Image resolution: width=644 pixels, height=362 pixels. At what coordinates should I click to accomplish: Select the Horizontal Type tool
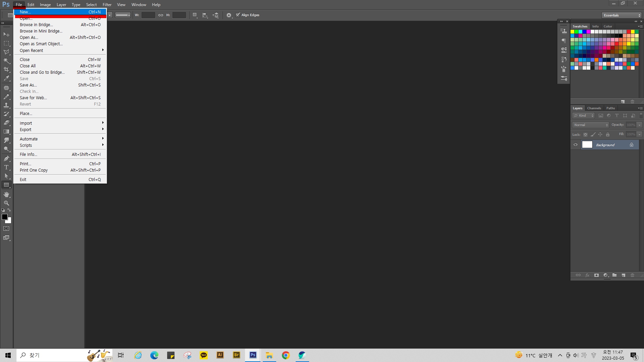[x=6, y=167]
